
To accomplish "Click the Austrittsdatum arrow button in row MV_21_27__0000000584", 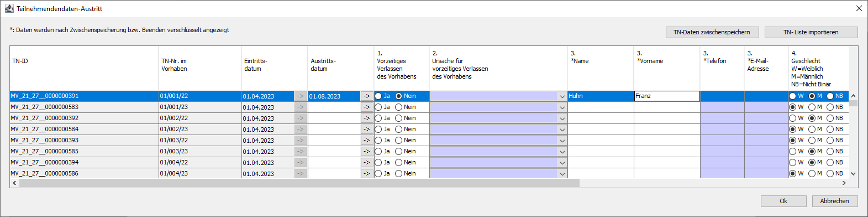I will 367,129.
